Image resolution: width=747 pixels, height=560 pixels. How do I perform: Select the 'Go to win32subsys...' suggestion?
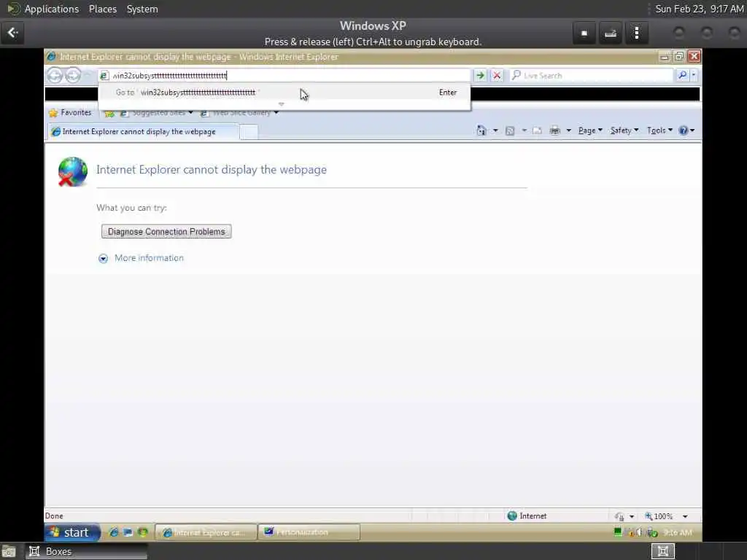click(284, 93)
